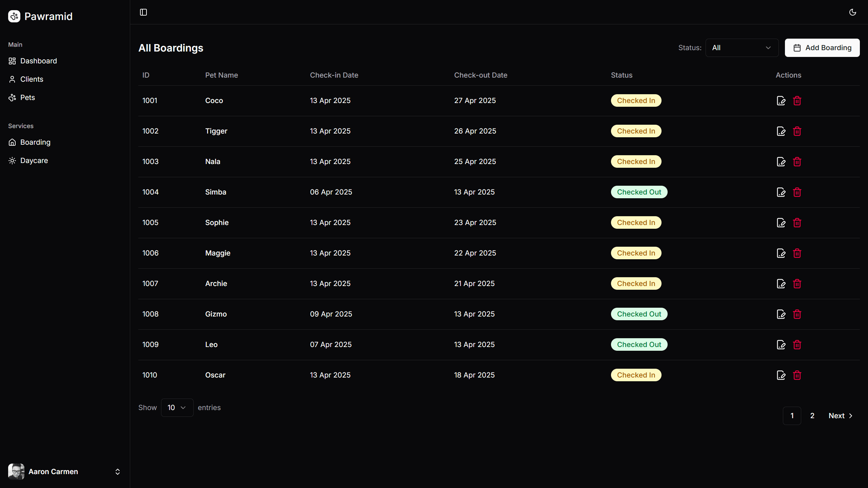Delete Maggie's boarding record

797,253
